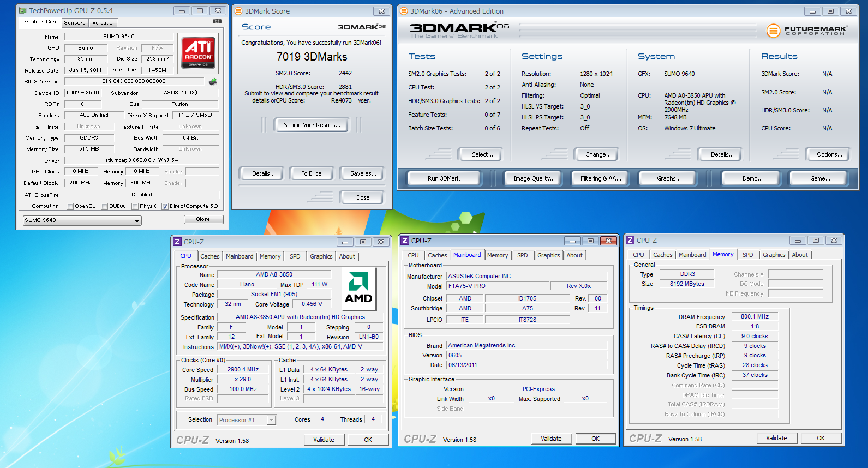Click the BIOS Date value 06/13/2011
Image resolution: width=868 pixels, height=468 pixels.
[527, 365]
